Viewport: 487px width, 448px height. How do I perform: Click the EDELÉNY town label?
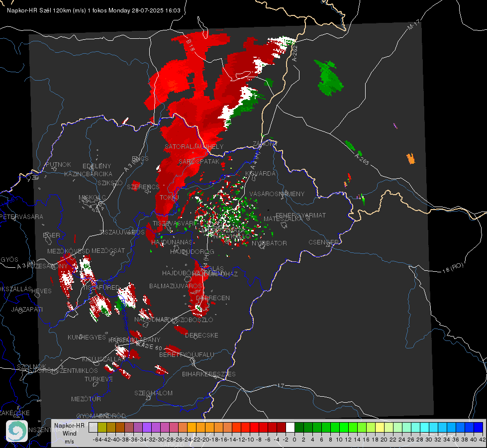(x=97, y=166)
